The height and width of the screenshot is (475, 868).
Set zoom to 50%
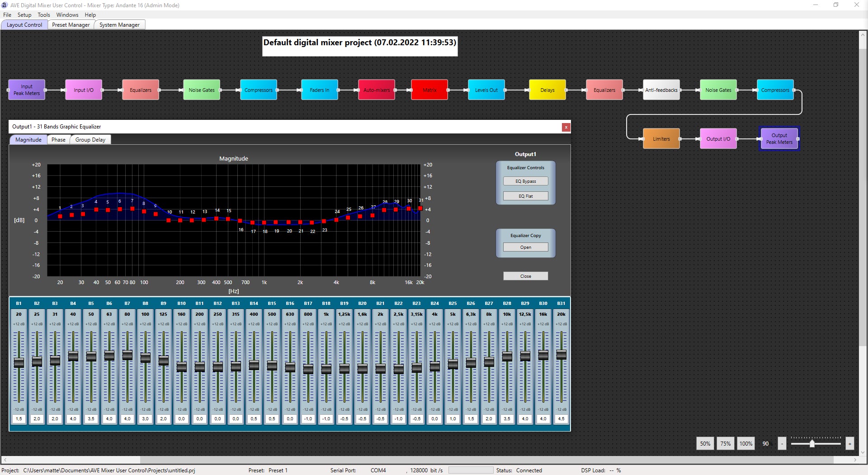[705, 443]
